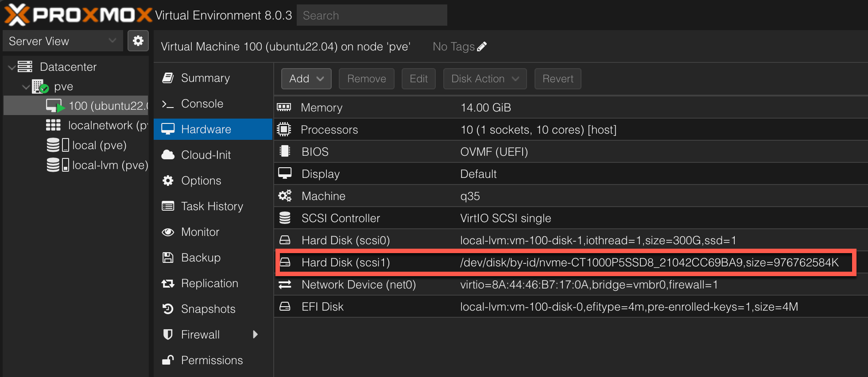This screenshot has width=868, height=377.
Task: Open the Snapshots section
Action: point(213,309)
